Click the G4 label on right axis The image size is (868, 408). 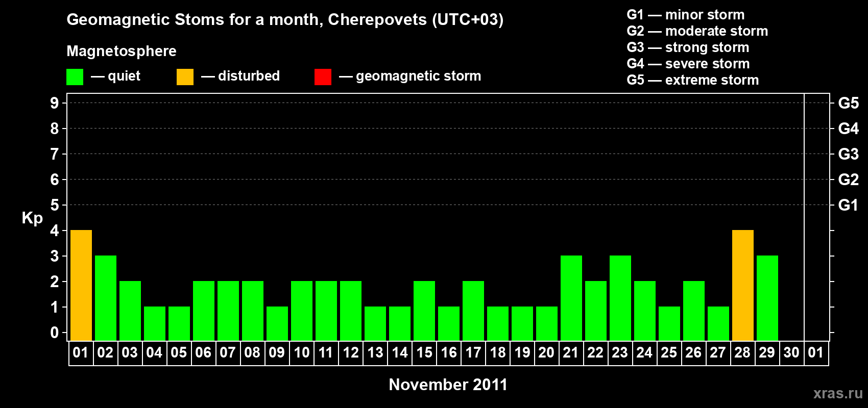[849, 129]
